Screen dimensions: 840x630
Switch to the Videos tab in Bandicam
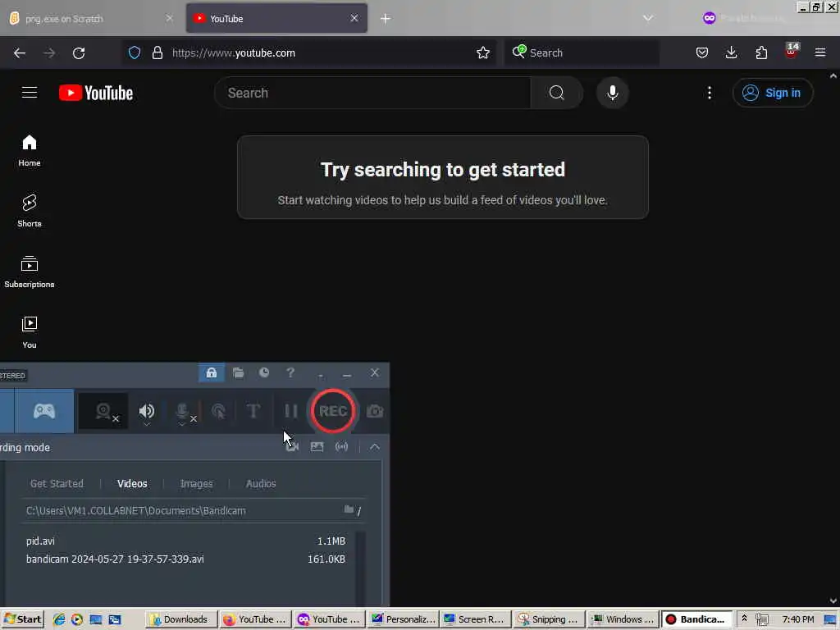coord(132,483)
